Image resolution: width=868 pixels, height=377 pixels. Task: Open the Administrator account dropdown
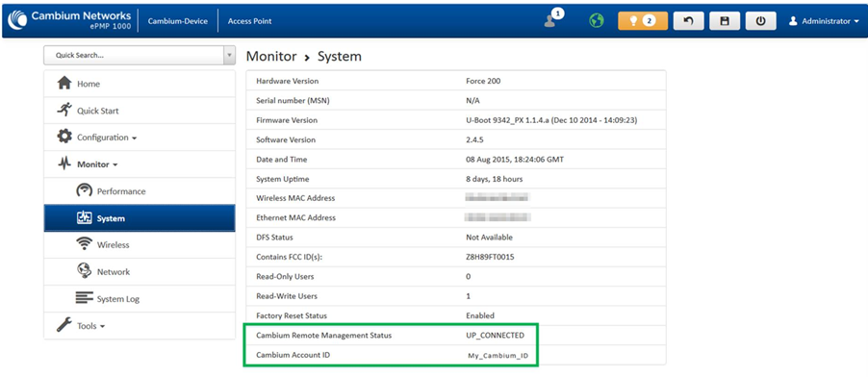click(x=824, y=21)
